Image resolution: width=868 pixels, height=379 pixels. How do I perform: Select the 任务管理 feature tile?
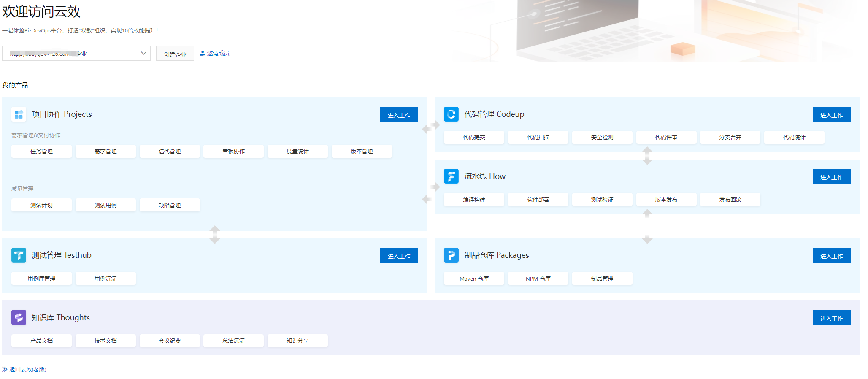click(x=41, y=151)
